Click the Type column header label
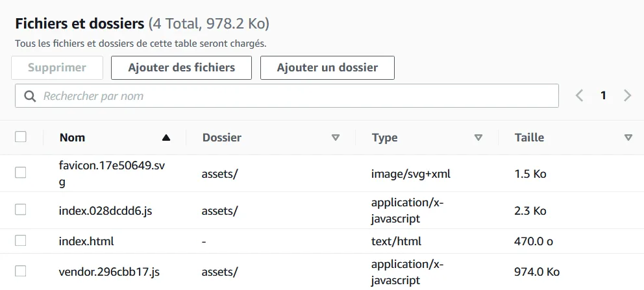 [384, 138]
